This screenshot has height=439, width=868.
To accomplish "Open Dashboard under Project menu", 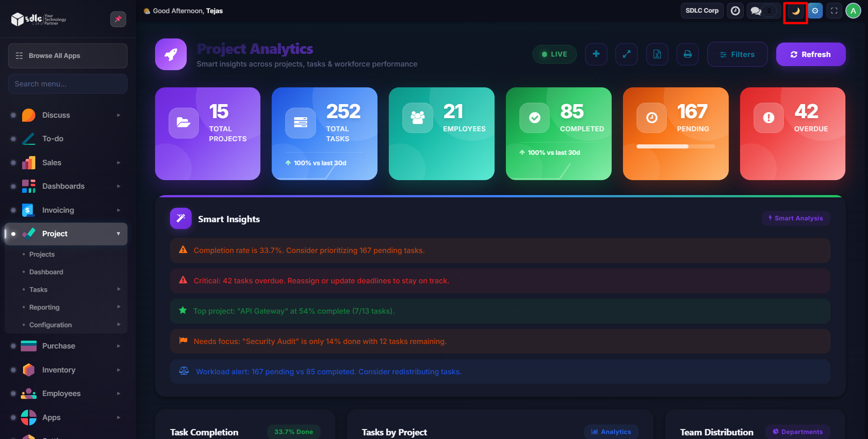I will [46, 272].
